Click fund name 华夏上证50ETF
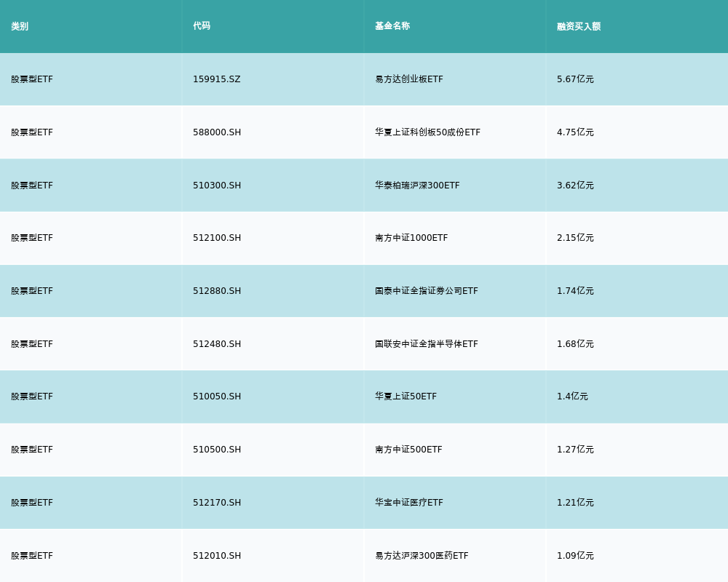The height and width of the screenshot is (582, 728). coord(405,396)
